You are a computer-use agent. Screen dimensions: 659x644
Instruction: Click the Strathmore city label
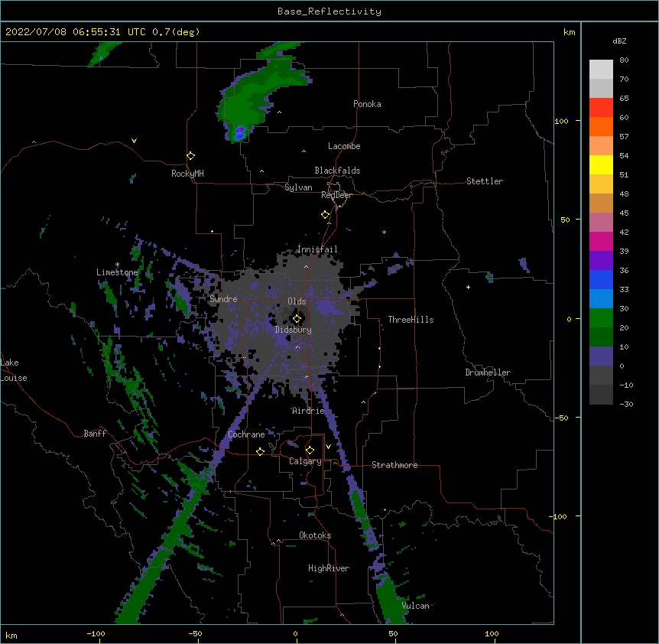[x=394, y=465]
